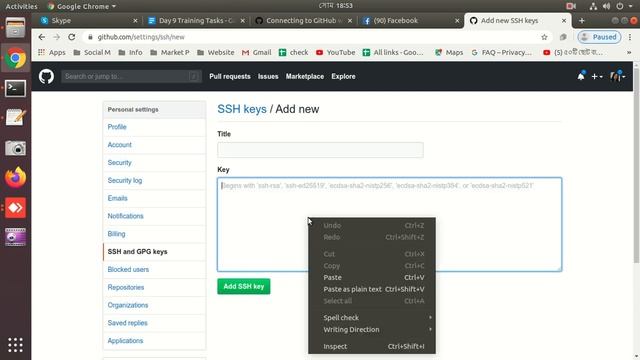Open the notifications bell icon
The height and width of the screenshot is (360, 640).
pyautogui.click(x=580, y=76)
